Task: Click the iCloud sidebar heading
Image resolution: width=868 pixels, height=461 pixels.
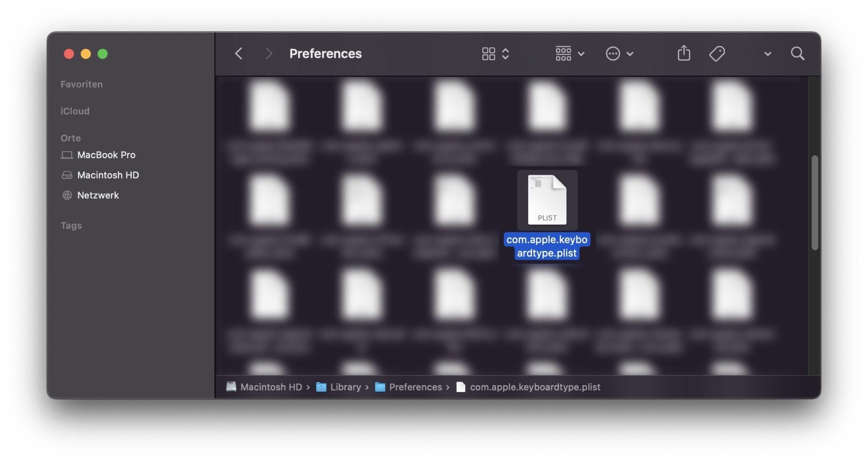Action: 75,112
